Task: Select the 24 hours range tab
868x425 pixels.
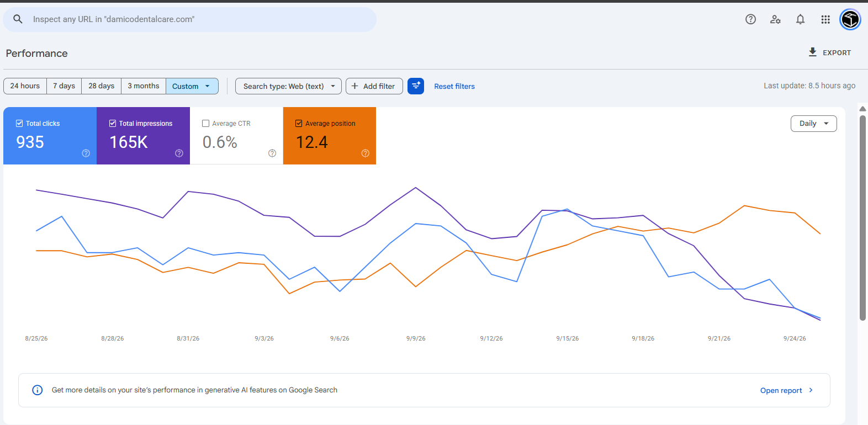Action: [25, 86]
